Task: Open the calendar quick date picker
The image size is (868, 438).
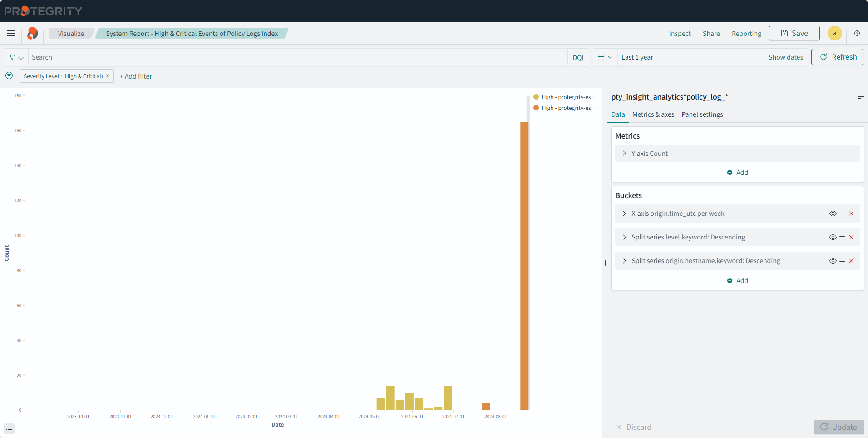Action: coord(605,58)
